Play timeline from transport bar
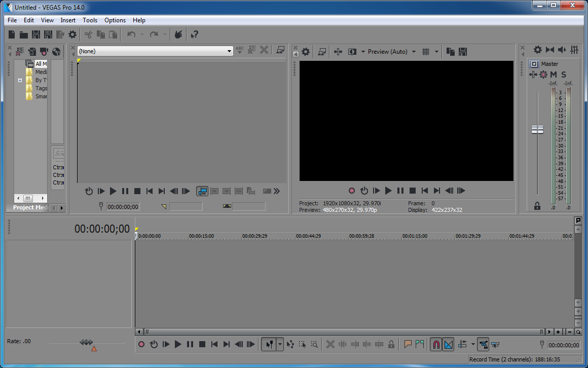Image resolution: width=588 pixels, height=368 pixels. 178,344
